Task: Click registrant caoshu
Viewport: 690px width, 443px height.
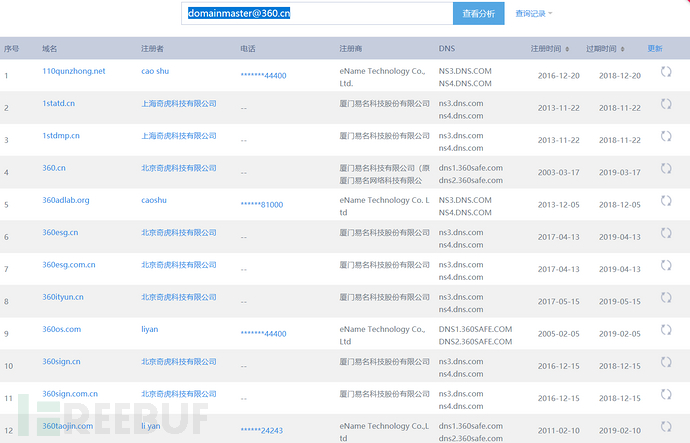Action: click(154, 200)
